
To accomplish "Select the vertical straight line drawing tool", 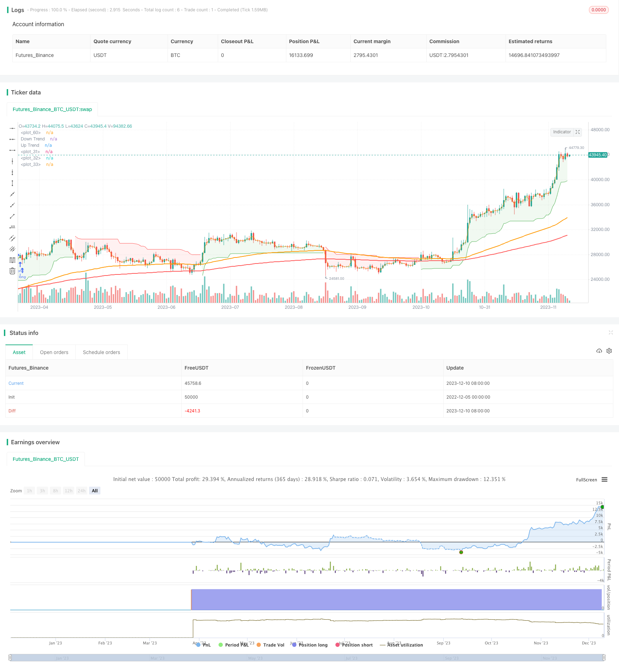I will pos(12,161).
